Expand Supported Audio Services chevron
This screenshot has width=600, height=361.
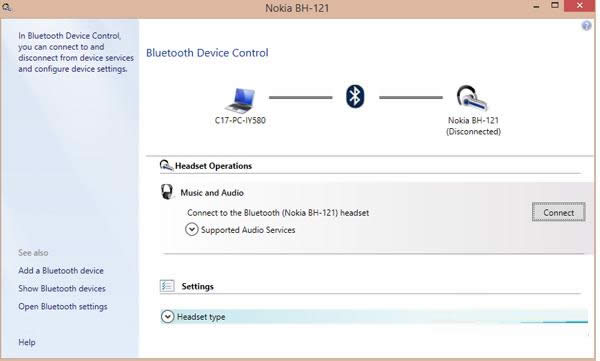(x=191, y=230)
